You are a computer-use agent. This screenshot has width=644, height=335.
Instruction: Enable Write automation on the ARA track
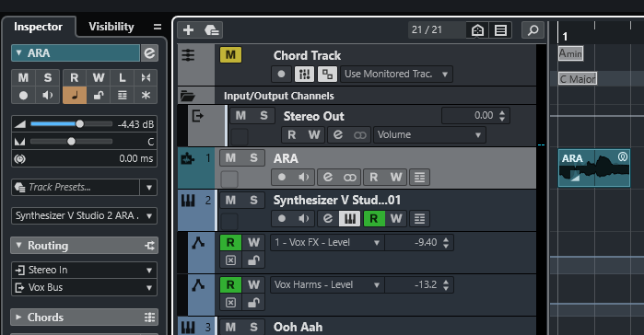point(396,177)
